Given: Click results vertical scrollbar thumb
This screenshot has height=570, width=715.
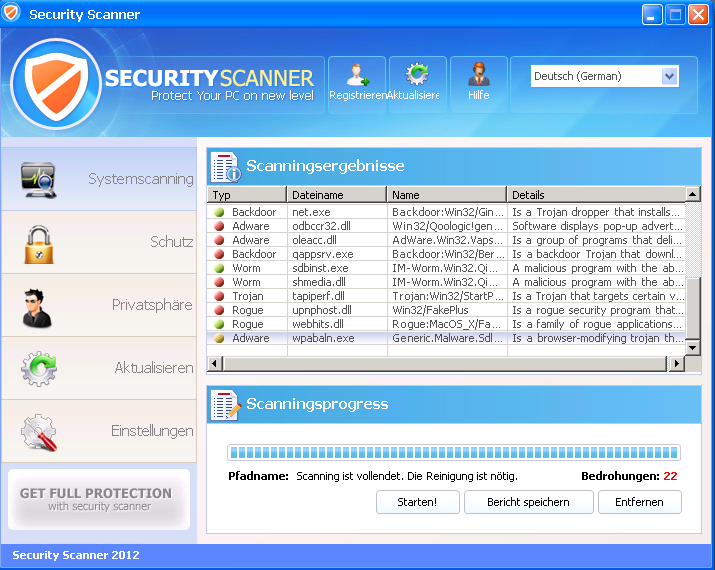Looking at the screenshot, I should click(692, 308).
